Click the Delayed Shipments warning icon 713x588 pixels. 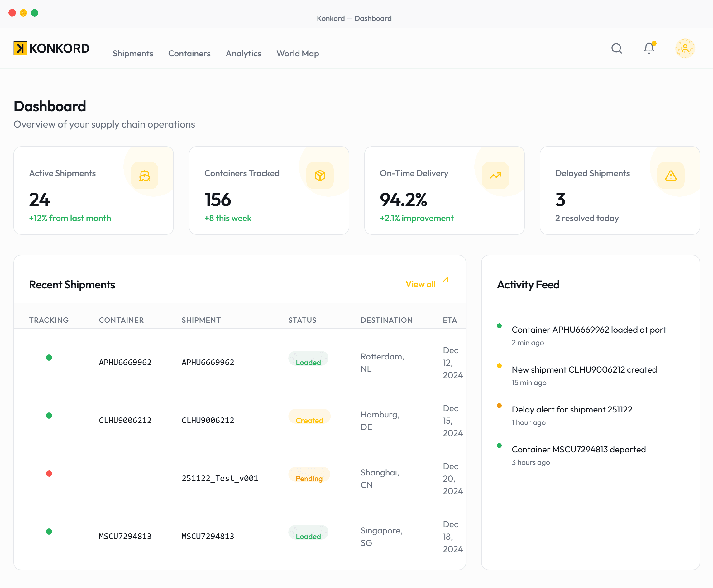click(670, 176)
